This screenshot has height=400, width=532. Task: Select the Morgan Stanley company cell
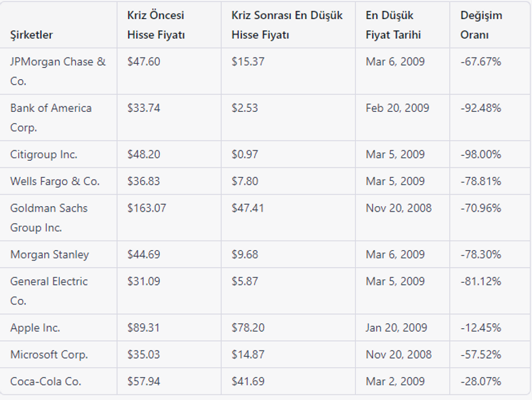(49, 255)
